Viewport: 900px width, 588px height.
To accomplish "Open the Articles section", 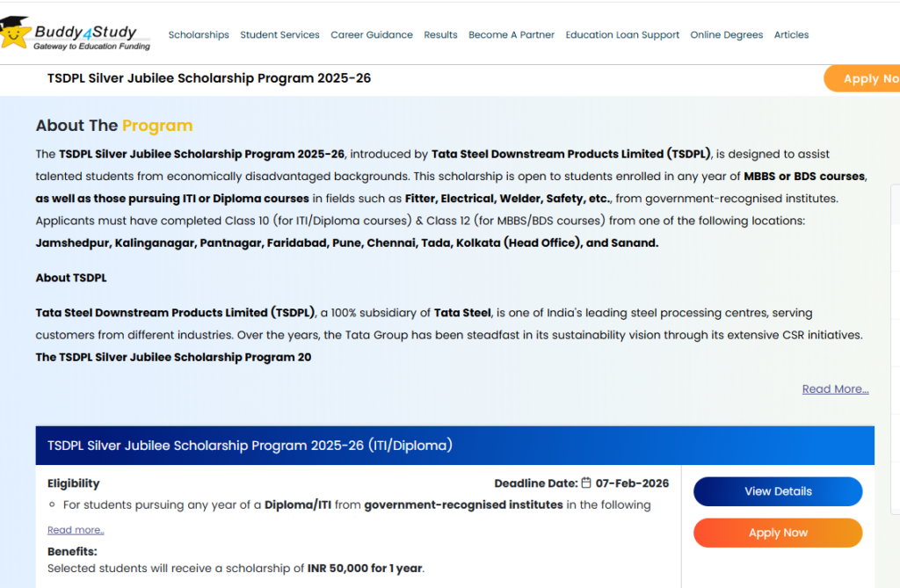I will click(791, 35).
